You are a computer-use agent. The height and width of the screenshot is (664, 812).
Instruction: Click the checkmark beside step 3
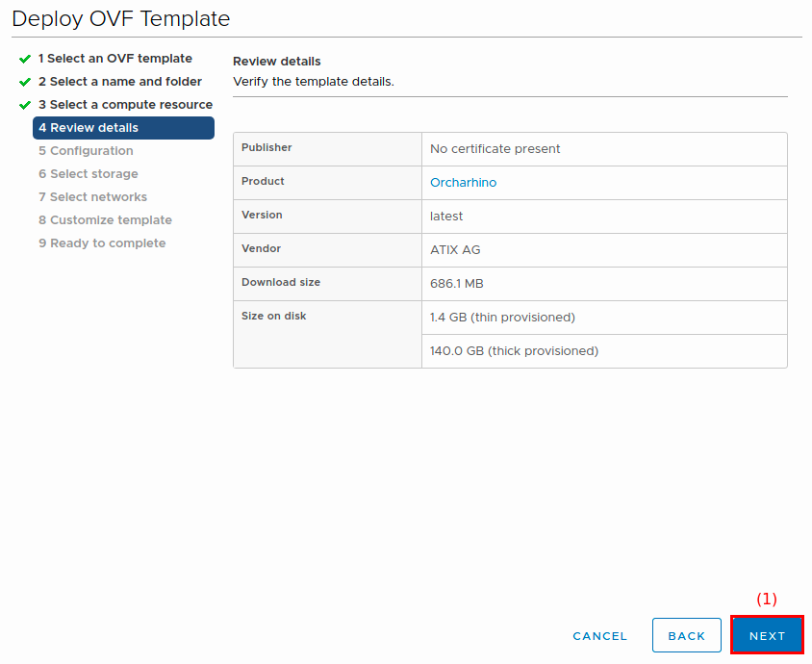(25, 105)
